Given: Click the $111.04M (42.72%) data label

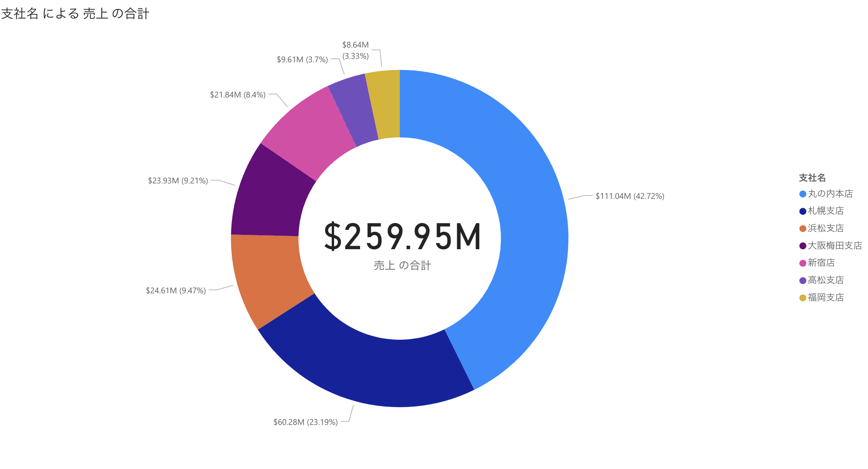Looking at the screenshot, I should coord(630,196).
